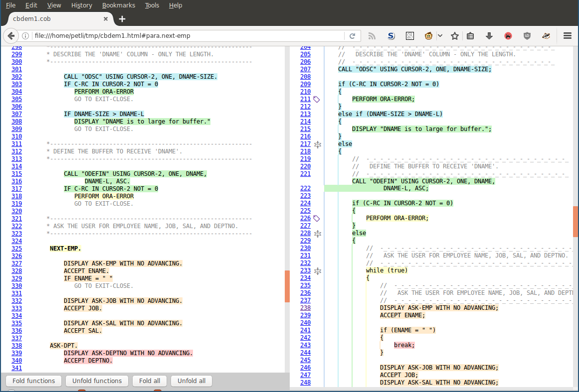
Task: Click the Fold functions button
Action: (34, 381)
